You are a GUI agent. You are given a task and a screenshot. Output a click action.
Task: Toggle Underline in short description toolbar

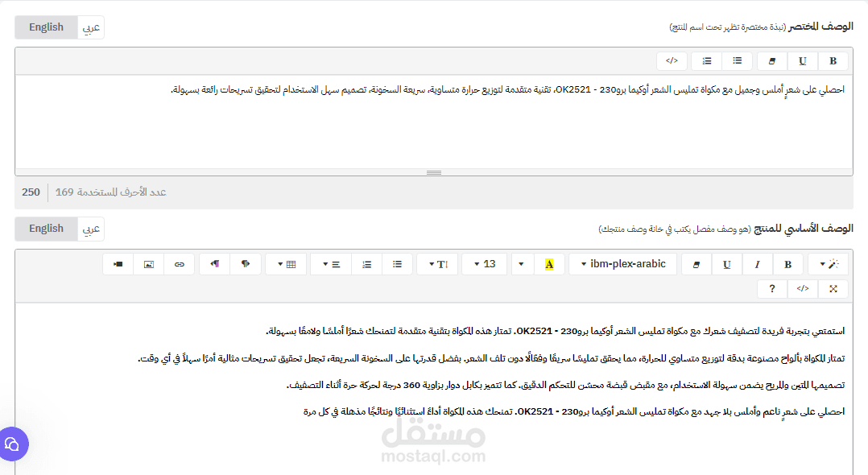coord(802,61)
